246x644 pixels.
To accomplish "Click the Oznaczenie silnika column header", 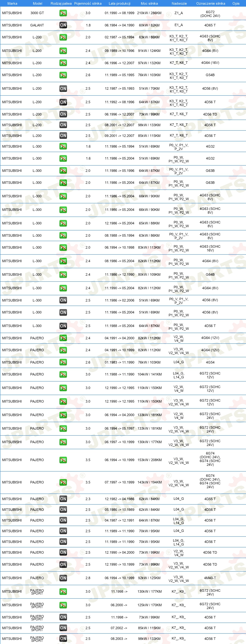I will (211, 3).
